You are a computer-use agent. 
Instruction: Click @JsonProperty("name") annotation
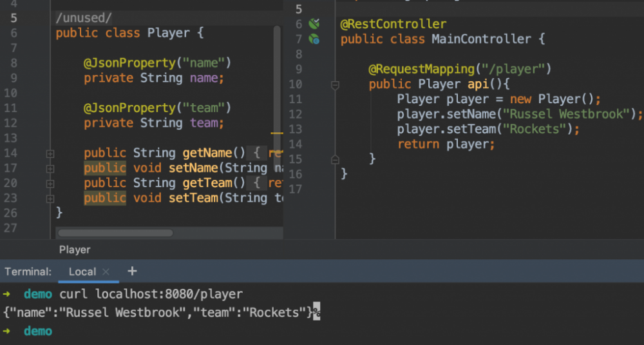point(157,63)
